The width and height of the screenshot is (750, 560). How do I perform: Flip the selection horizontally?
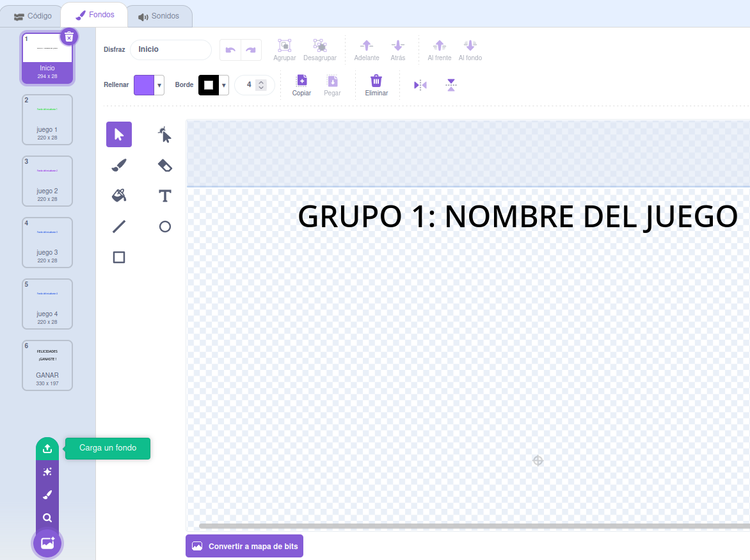point(420,84)
